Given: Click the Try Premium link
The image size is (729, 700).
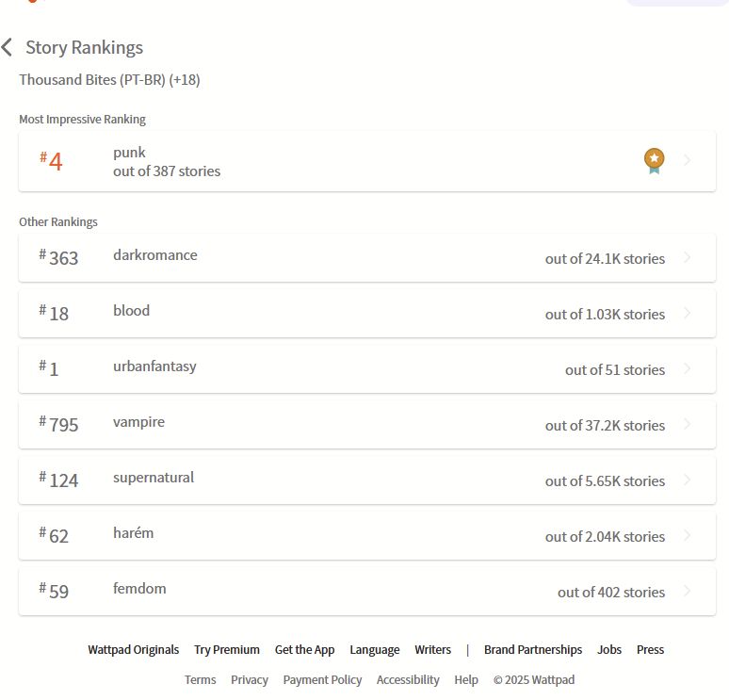Looking at the screenshot, I should click(227, 649).
